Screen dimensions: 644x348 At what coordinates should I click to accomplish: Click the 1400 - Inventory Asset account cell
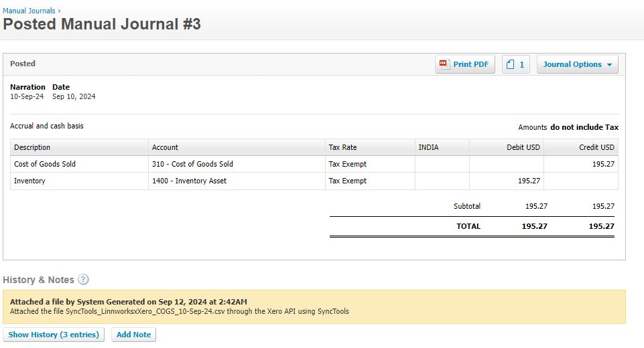237,181
